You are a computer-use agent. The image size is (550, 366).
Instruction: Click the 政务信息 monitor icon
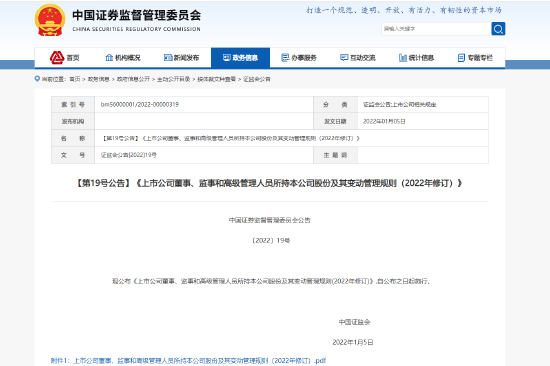(x=227, y=58)
